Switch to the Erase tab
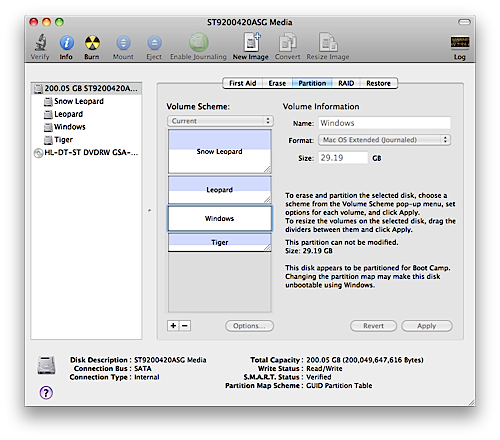Image resolution: width=500 pixels, height=440 pixels. coord(277,83)
